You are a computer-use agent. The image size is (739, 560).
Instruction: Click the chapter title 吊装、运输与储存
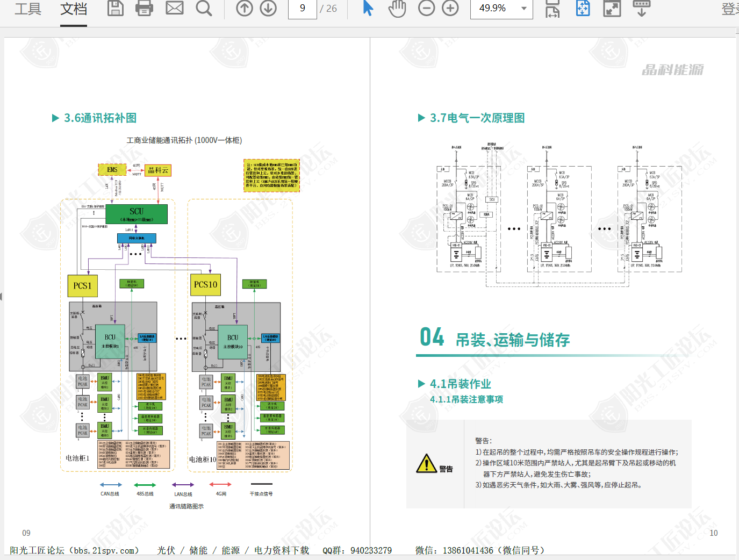[x=513, y=340]
